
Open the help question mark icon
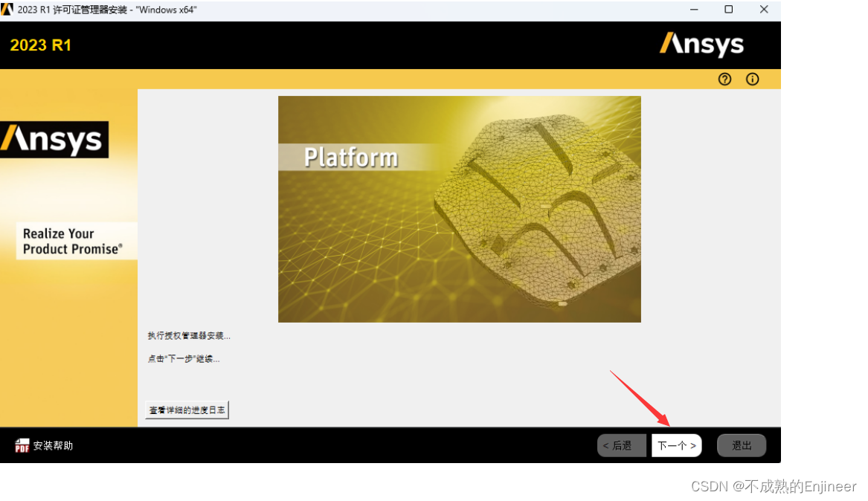(724, 79)
